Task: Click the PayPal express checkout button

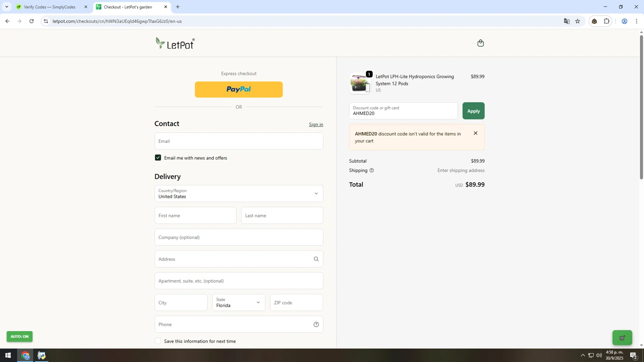Action: click(239, 90)
